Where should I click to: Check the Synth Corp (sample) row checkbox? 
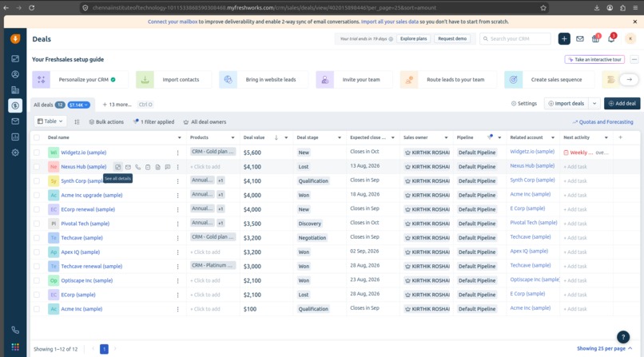coord(37,181)
